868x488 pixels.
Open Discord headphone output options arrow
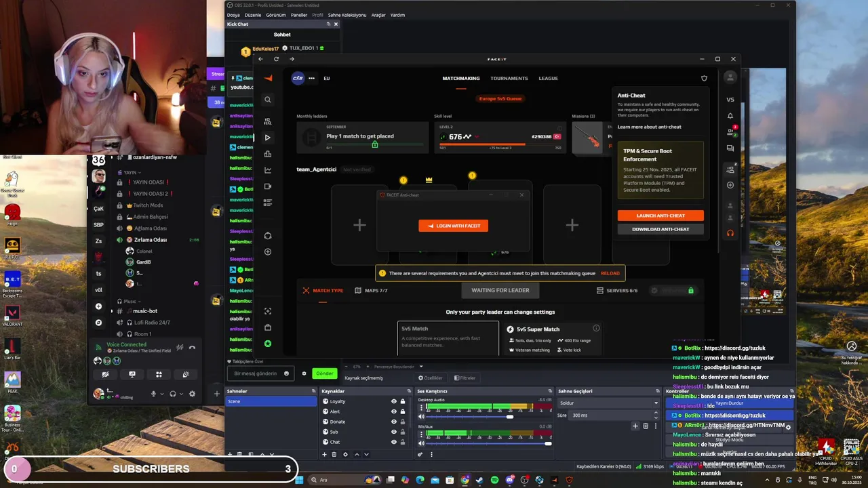point(182,394)
